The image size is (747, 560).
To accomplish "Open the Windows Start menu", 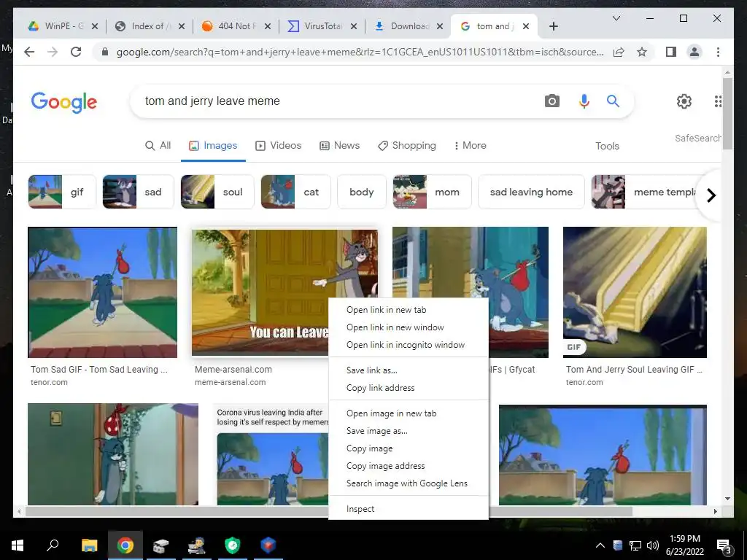I will click(x=18, y=545).
